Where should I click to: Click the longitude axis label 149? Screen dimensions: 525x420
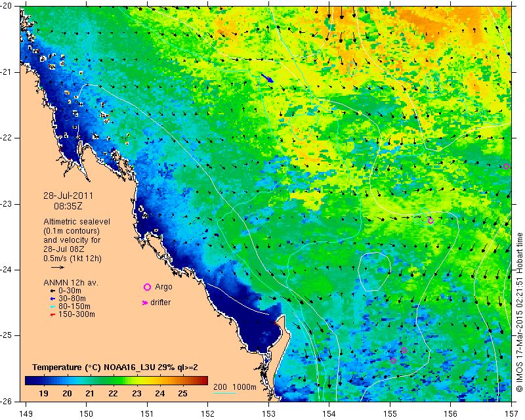tap(26, 414)
